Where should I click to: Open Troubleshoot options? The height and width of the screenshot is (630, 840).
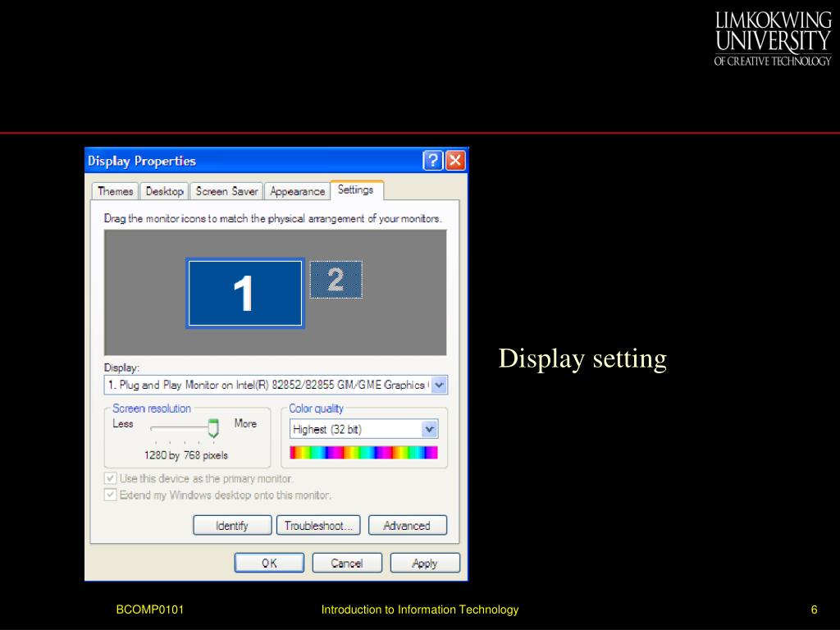point(318,526)
